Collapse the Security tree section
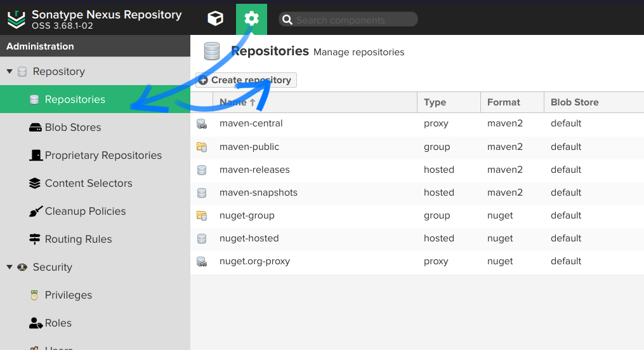 pos(10,267)
